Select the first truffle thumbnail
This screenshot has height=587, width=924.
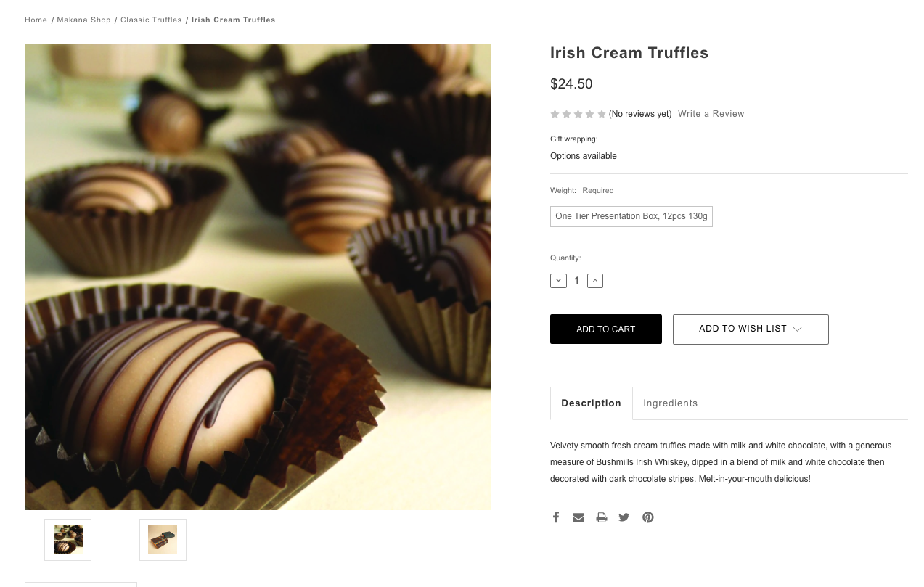point(68,540)
